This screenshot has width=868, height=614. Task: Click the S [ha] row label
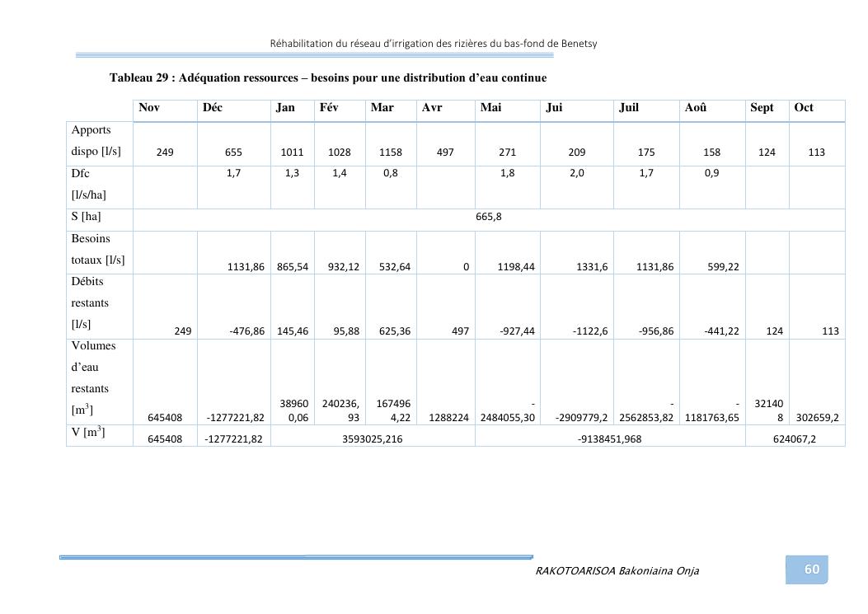point(87,218)
